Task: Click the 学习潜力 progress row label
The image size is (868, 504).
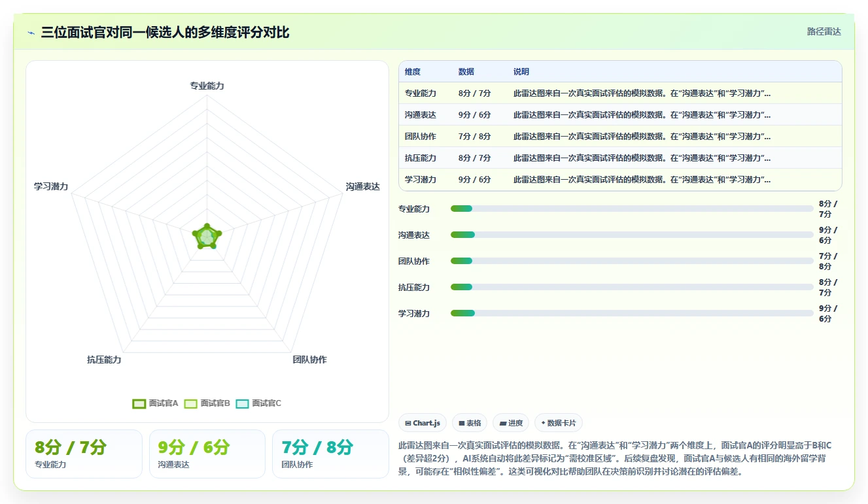Action: point(414,313)
